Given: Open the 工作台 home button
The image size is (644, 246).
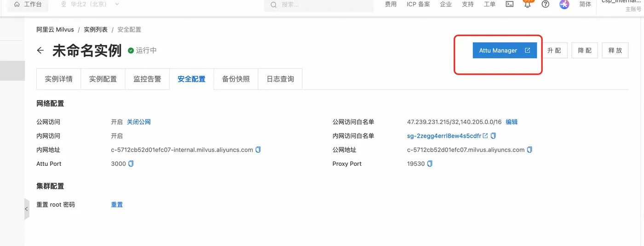Looking at the screenshot, I should [28, 5].
